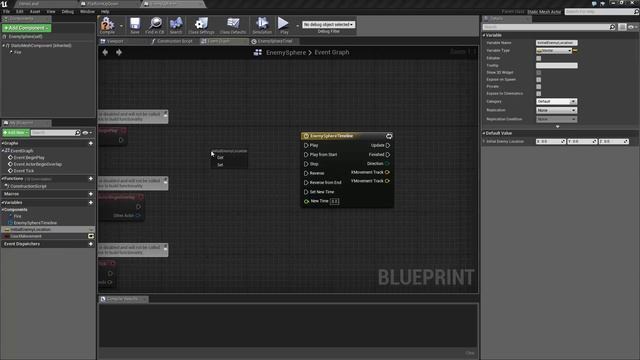Image resolution: width=640 pixels, height=360 pixels.
Task: Toggle My Blueprint view options eye
Action: [86, 133]
